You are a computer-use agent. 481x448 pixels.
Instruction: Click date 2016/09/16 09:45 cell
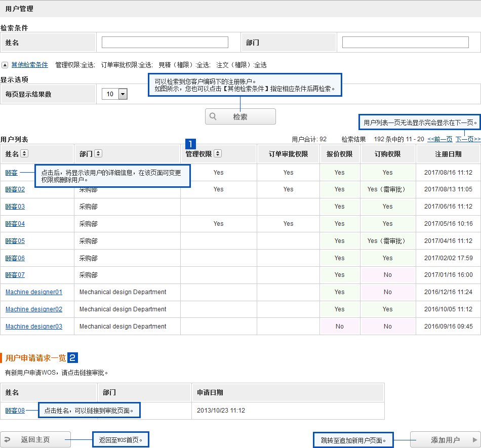(449, 327)
